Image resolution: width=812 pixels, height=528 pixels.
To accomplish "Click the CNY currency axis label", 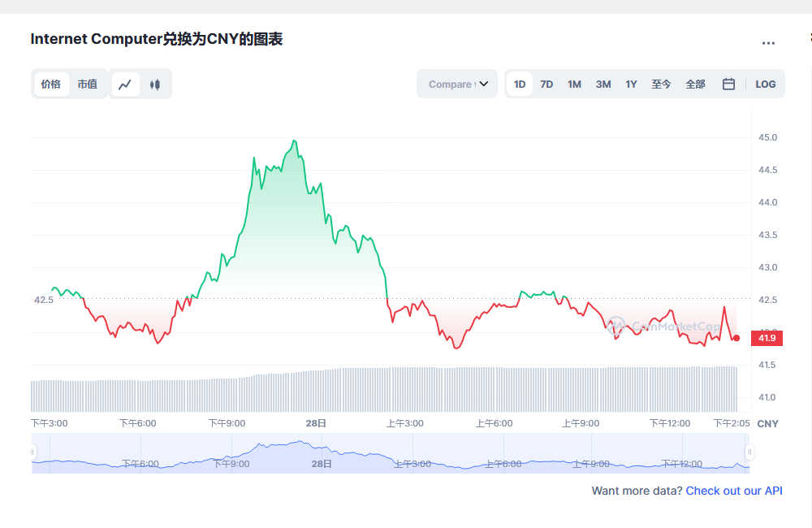I will tap(767, 424).
